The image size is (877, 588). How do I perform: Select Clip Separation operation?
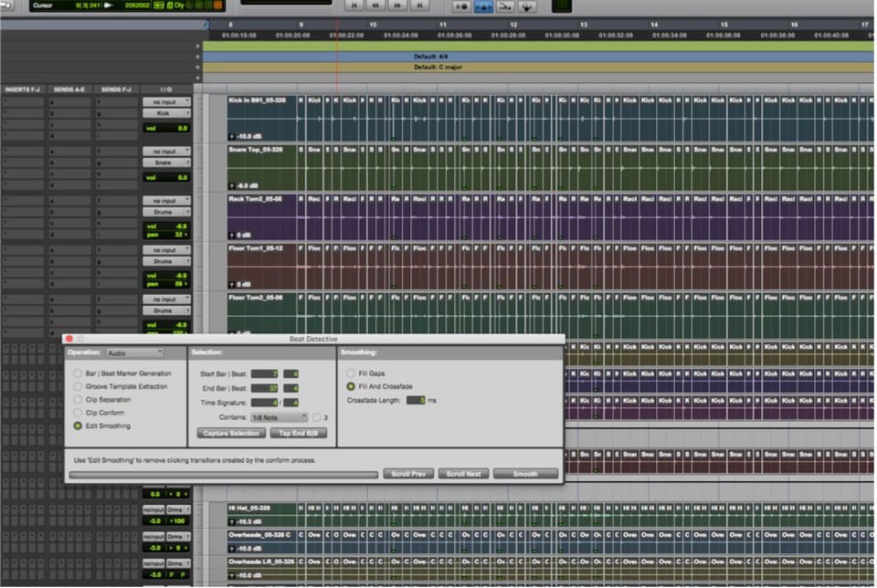[78, 400]
